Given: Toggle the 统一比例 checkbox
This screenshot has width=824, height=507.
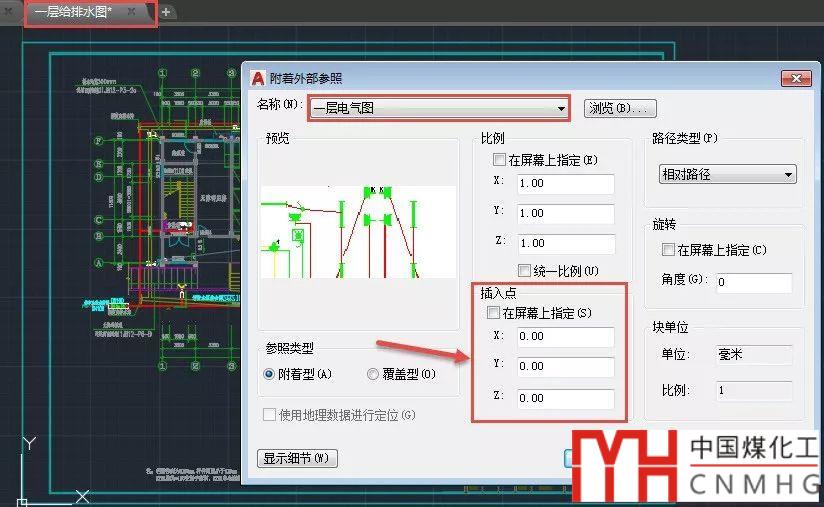Looking at the screenshot, I should click(524, 270).
